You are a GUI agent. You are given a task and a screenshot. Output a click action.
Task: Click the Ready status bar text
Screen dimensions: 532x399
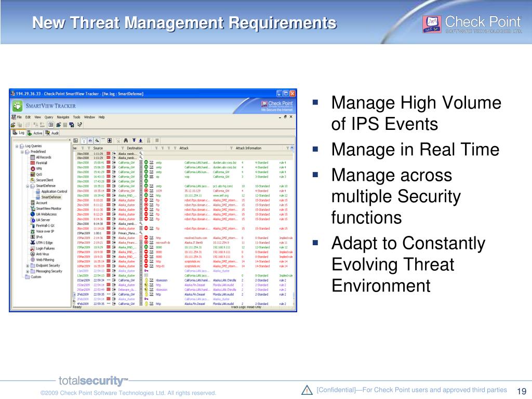coord(77,307)
